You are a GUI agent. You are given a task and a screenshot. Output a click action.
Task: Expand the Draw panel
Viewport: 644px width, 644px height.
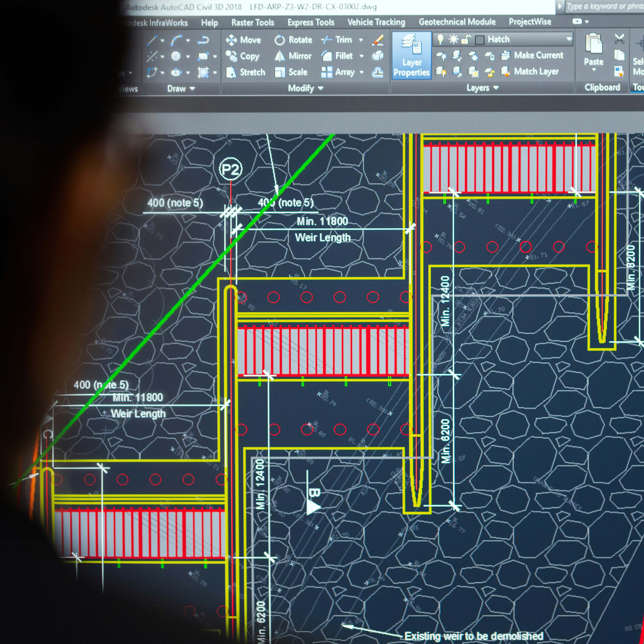181,89
